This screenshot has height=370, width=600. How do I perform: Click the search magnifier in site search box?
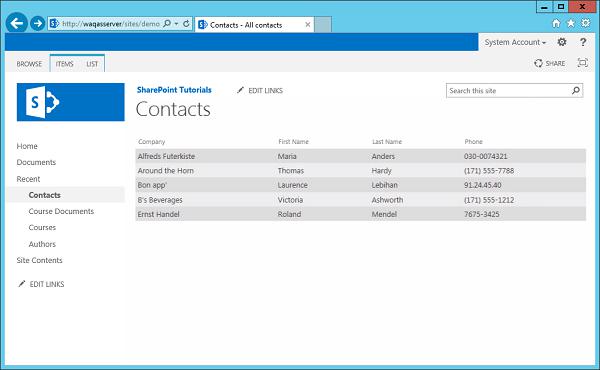[x=576, y=91]
